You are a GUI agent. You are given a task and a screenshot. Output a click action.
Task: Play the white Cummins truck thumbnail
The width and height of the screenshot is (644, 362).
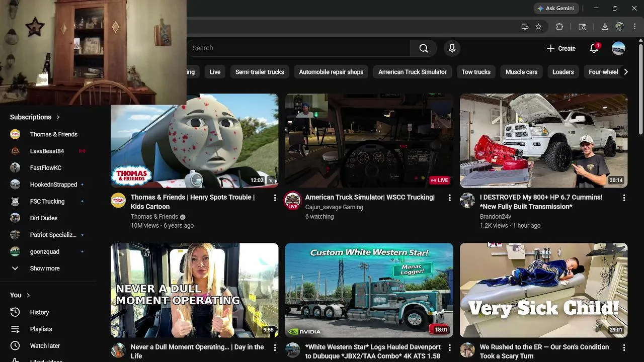click(543, 141)
